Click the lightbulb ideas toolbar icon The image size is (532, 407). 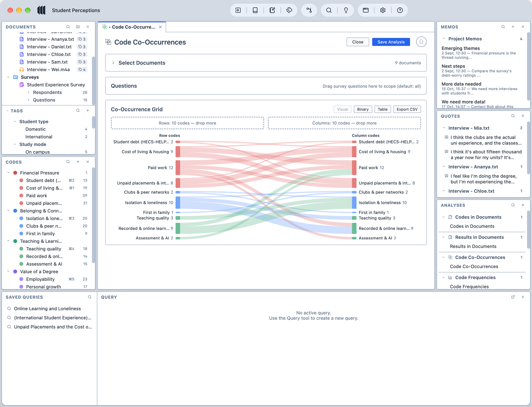[346, 10]
